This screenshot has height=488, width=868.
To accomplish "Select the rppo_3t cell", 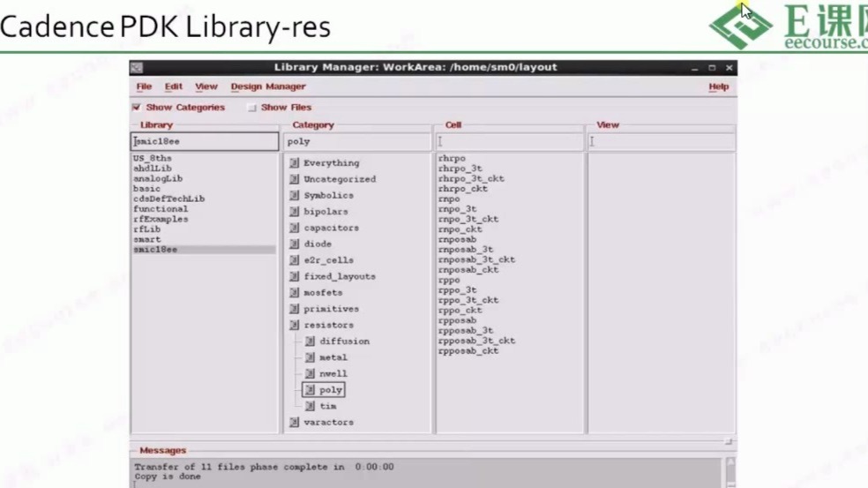I will (457, 290).
